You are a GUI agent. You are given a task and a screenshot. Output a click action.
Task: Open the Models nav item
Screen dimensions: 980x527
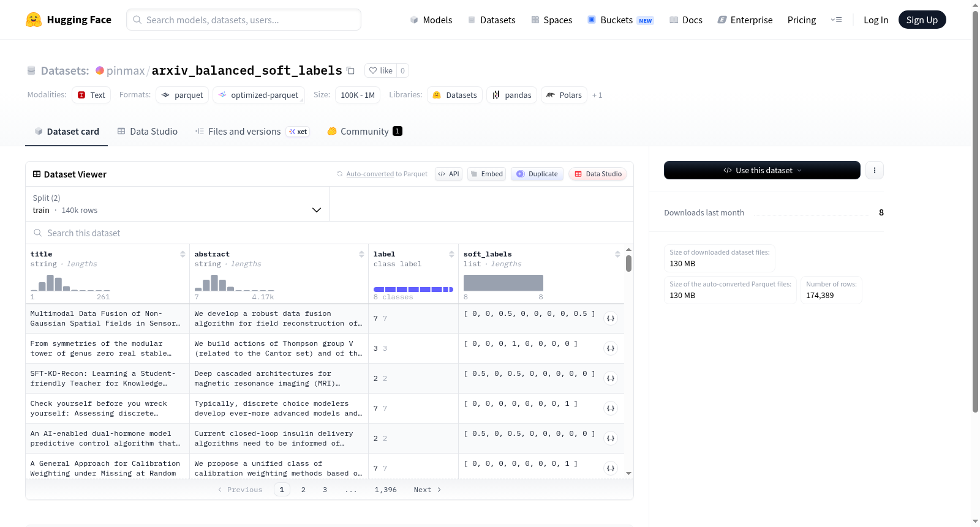(x=431, y=20)
